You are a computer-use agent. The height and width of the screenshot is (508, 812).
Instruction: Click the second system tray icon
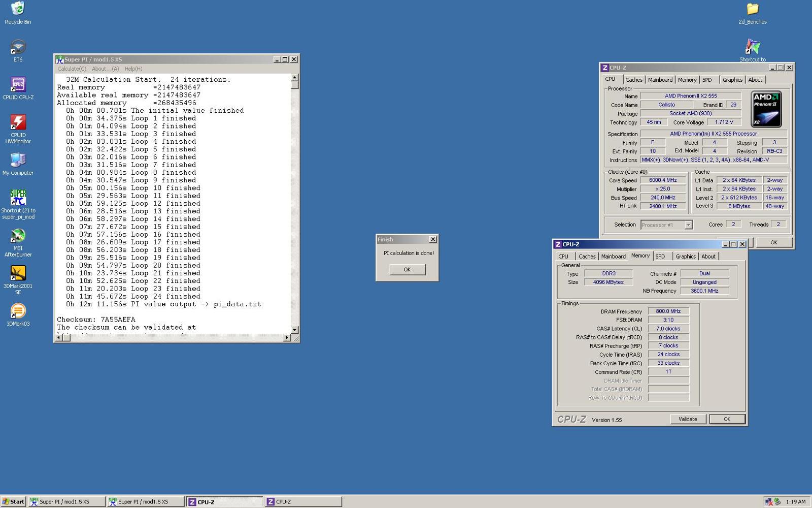coord(777,502)
